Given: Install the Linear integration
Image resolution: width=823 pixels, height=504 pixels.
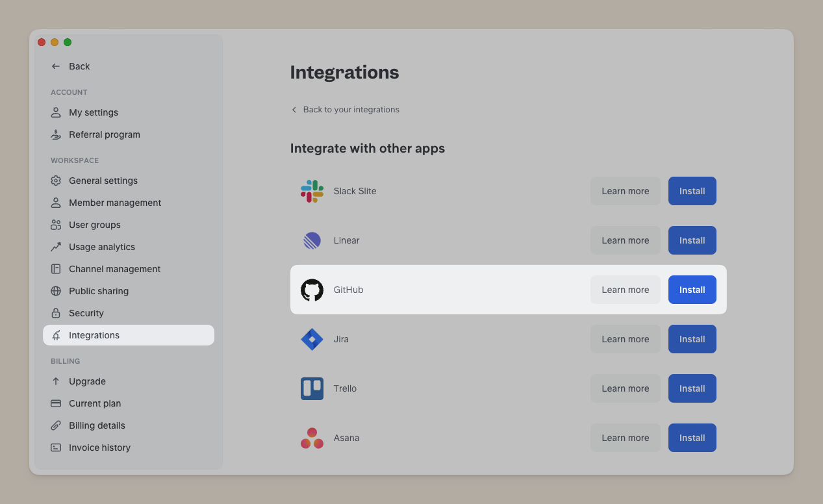Looking at the screenshot, I should click(692, 240).
